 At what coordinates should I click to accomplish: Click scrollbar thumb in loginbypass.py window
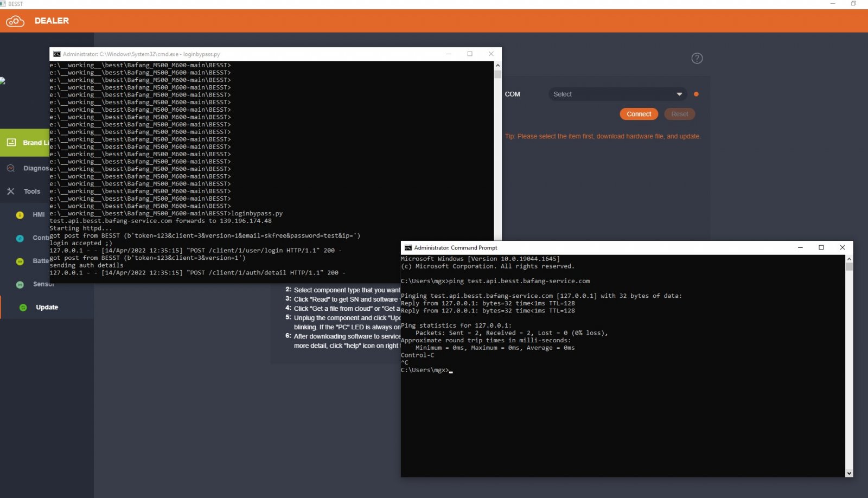pos(497,75)
